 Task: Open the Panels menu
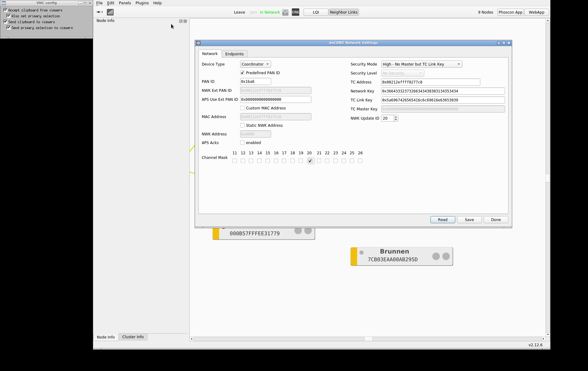125,3
